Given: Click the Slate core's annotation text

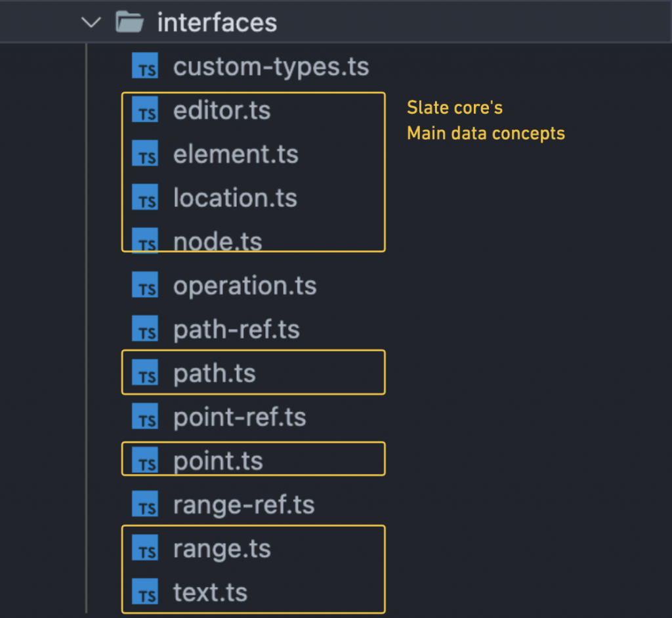Looking at the screenshot, I should [455, 107].
